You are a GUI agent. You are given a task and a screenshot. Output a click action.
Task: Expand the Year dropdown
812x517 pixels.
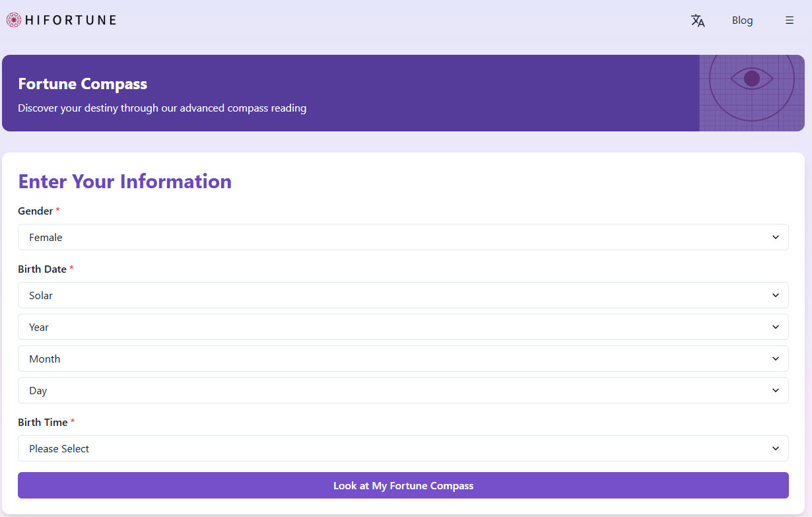403,327
